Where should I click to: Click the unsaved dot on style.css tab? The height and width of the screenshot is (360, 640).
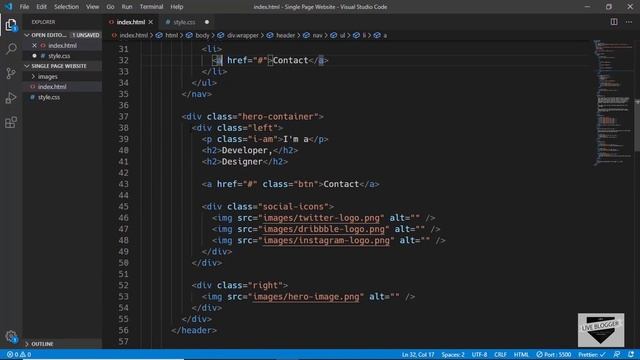click(x=207, y=22)
